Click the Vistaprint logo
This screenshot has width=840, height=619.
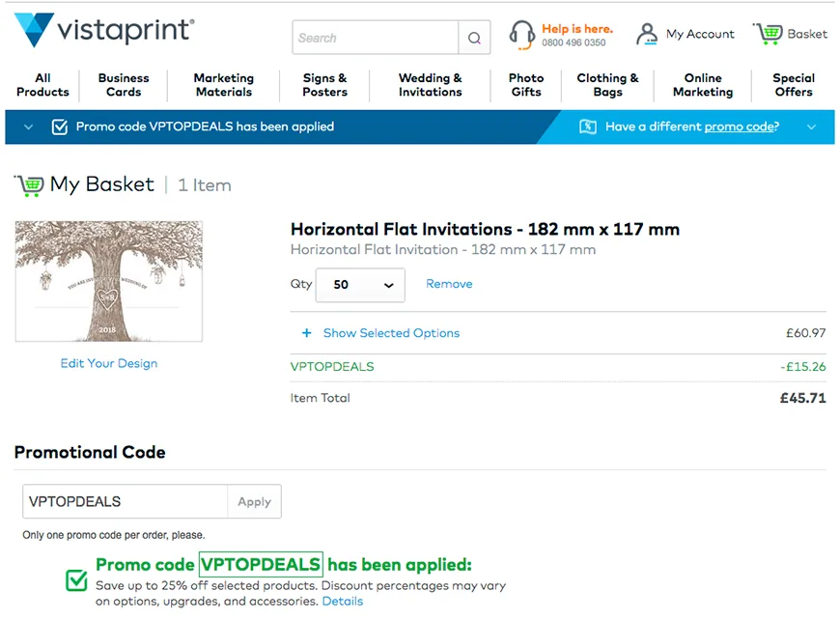103,30
